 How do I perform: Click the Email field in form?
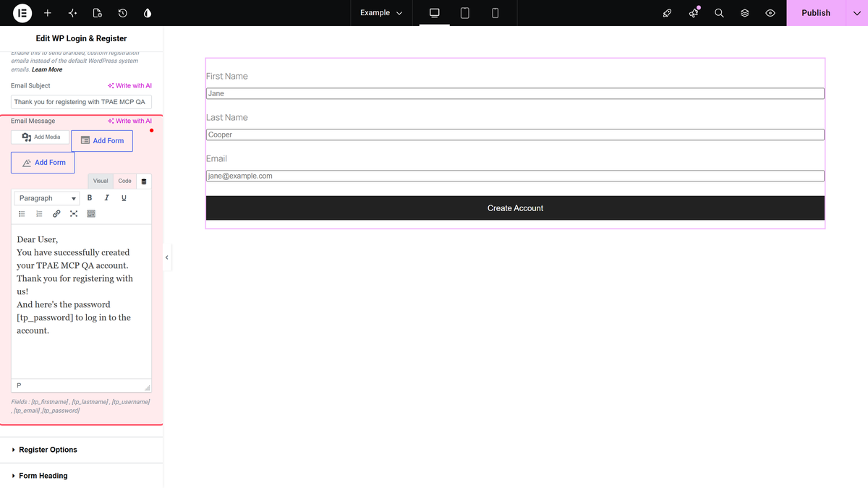(x=515, y=176)
